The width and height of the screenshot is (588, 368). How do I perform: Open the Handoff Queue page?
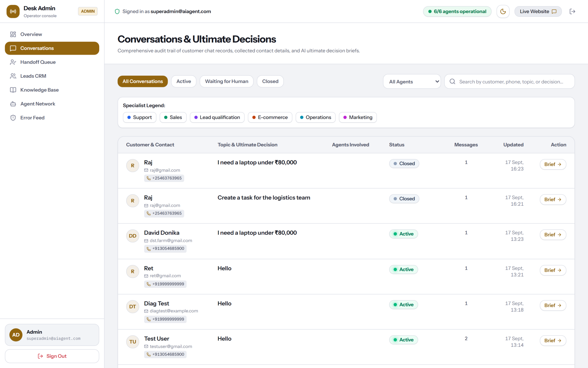click(x=52, y=62)
